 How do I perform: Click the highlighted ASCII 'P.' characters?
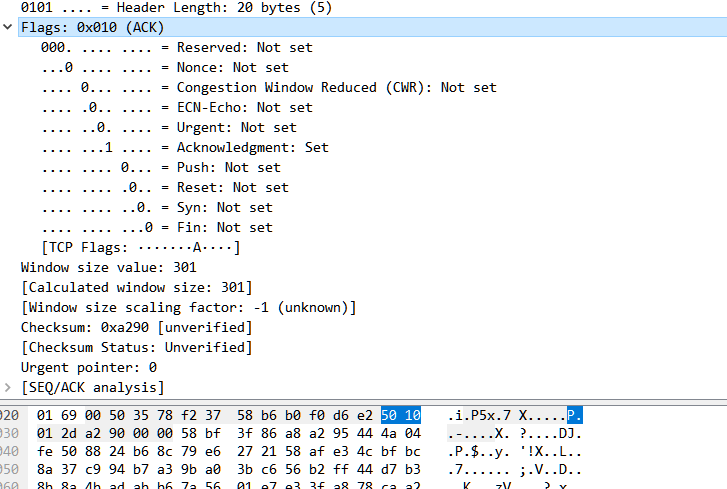(574, 415)
